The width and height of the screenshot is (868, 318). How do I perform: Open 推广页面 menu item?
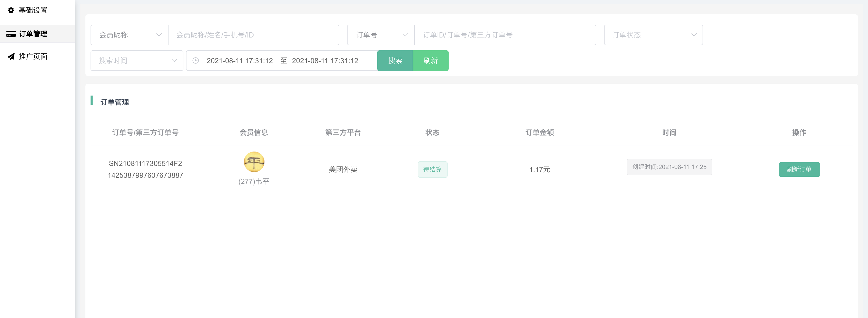click(x=37, y=56)
